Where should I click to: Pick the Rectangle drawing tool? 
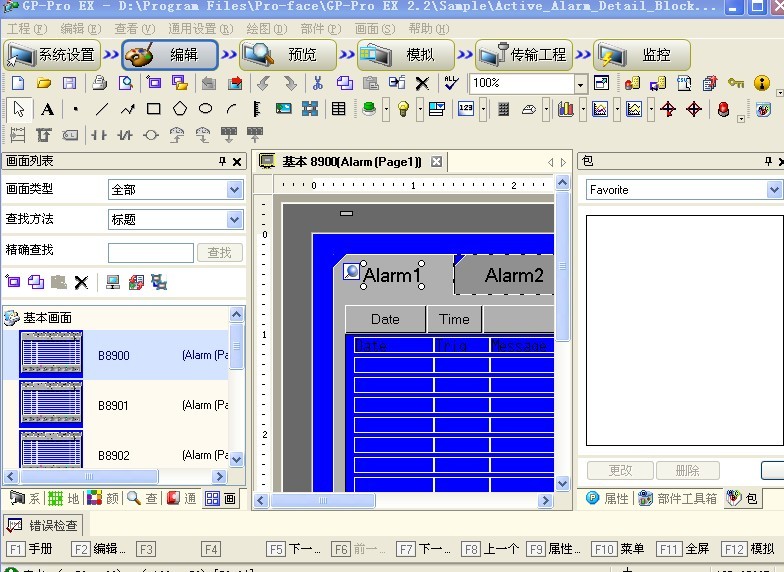(153, 109)
